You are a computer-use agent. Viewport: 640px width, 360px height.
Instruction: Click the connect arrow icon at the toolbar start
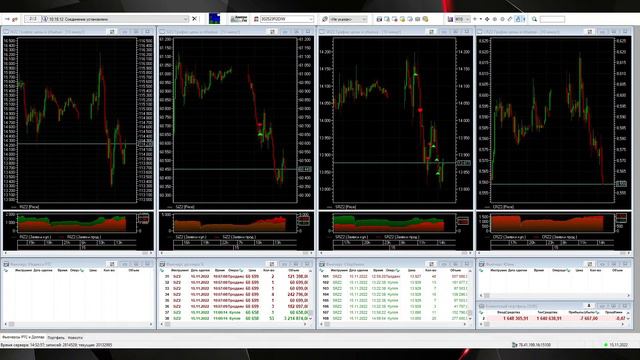tap(7, 19)
